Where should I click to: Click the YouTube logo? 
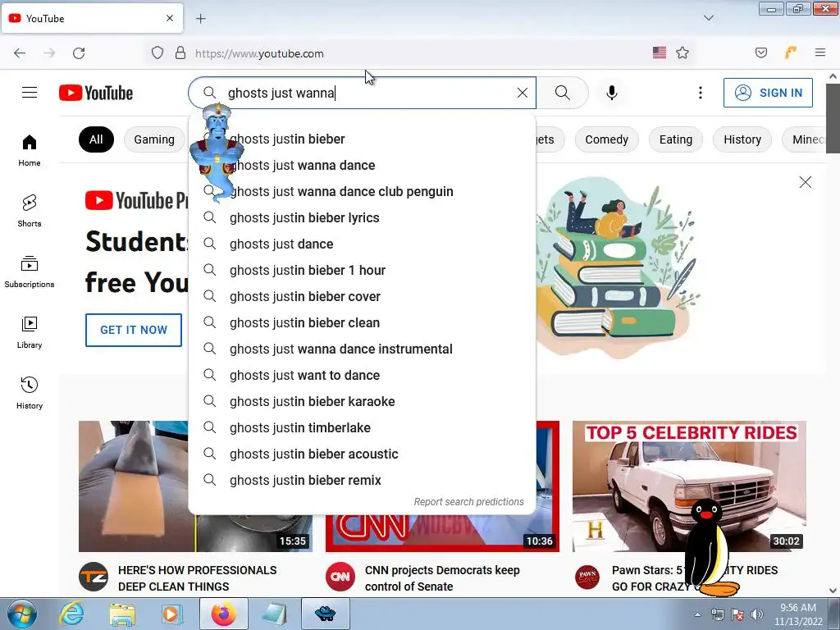96,93
